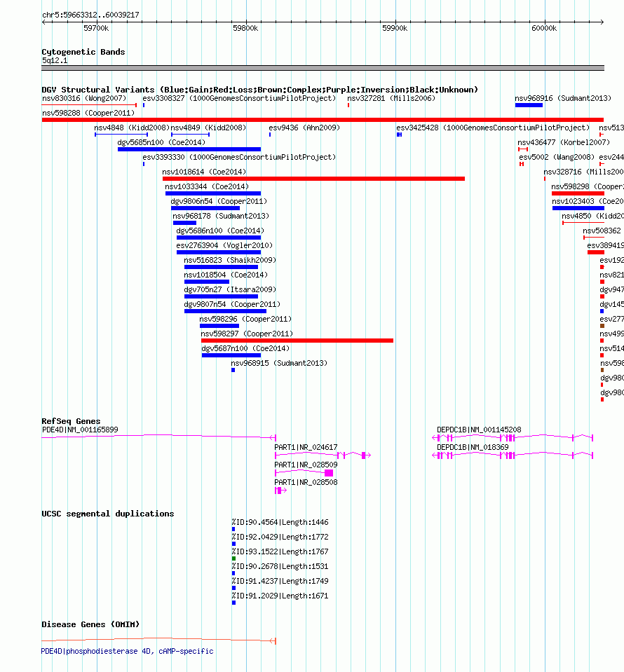Select the RefSeq Genes track title

[x=71, y=421]
